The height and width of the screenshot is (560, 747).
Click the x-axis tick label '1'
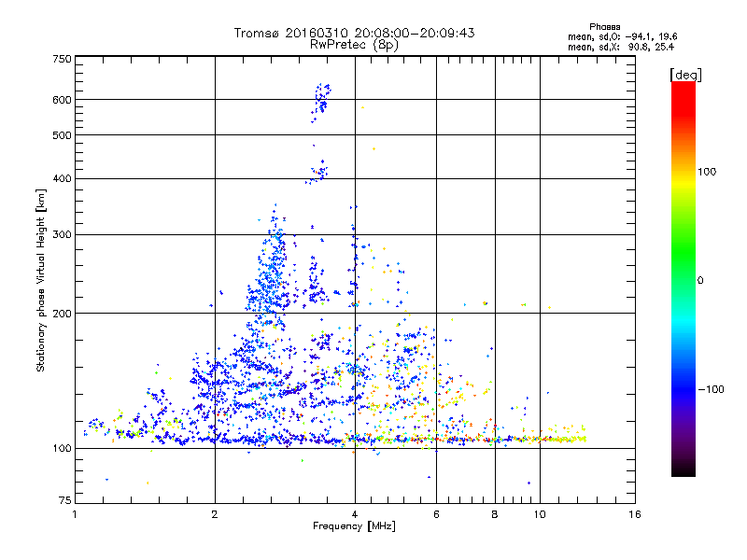point(75,514)
